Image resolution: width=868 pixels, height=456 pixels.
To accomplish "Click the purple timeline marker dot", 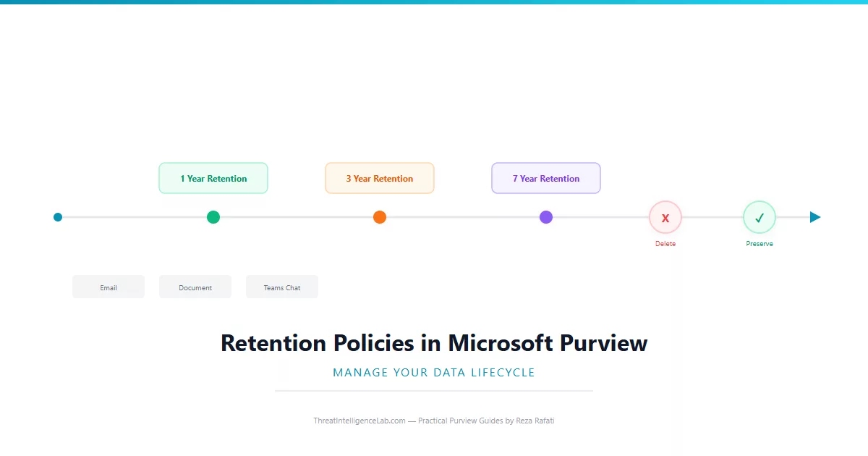I will 546,217.
